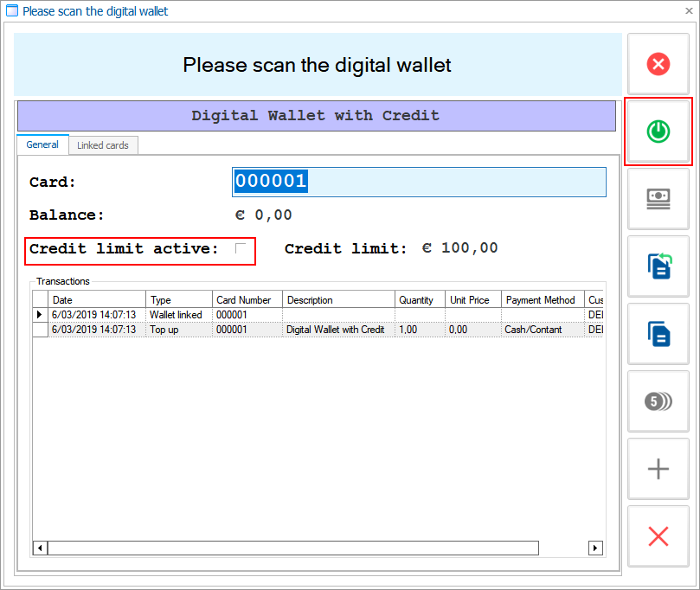This screenshot has width=700, height=590.
Task: Toggle the Credit limit active checkbox
Action: pyautogui.click(x=241, y=249)
